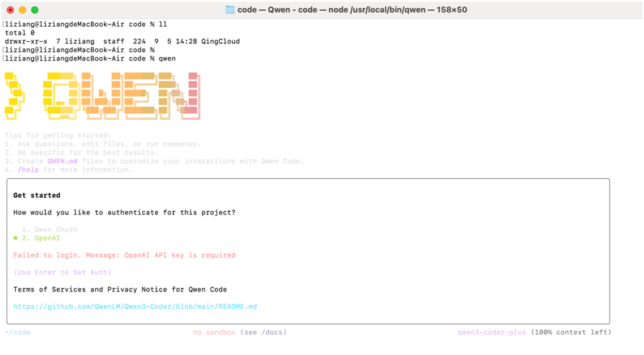
Task: Click the 'qwen' command prompt line
Action: (x=90, y=58)
